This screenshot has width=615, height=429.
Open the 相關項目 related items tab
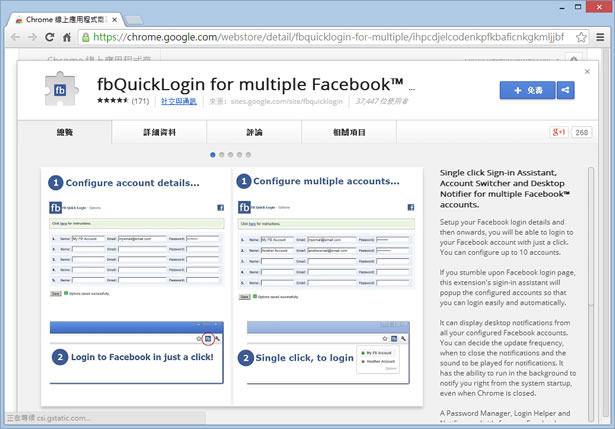[349, 132]
